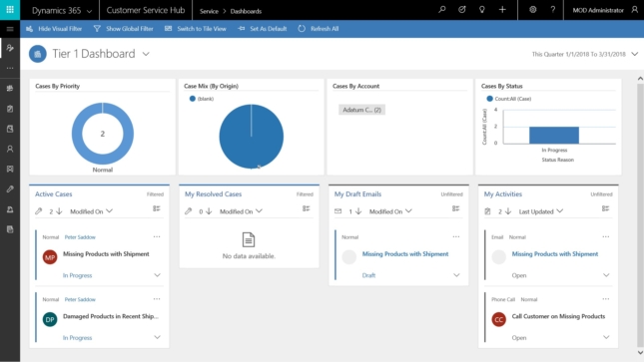Click the person contacts icon in left sidebar

point(10,149)
